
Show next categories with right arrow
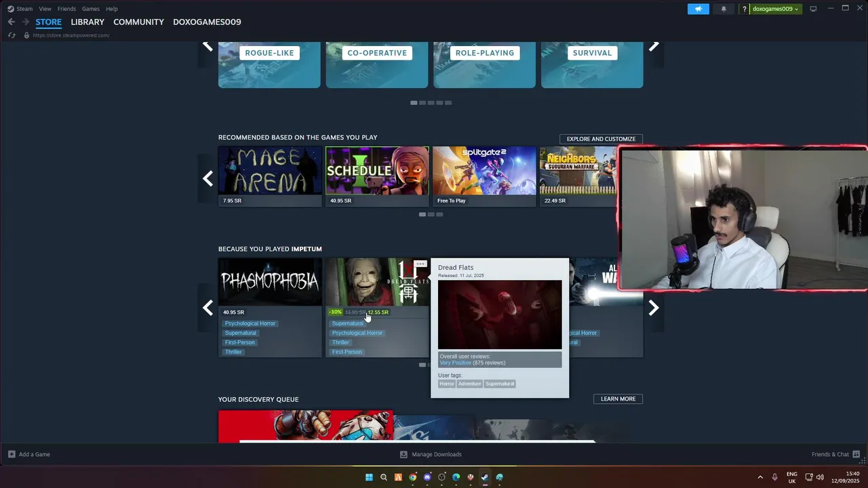click(653, 46)
